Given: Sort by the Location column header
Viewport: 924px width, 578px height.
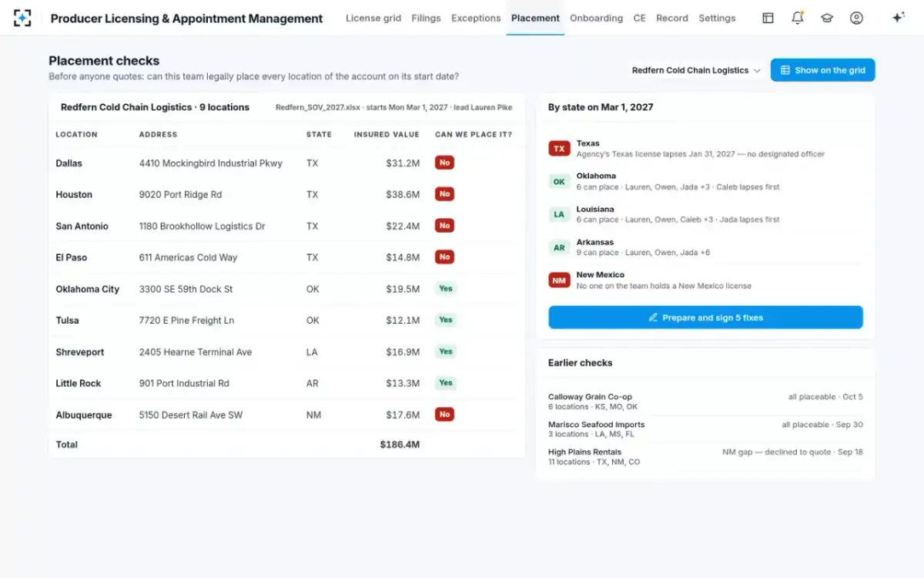Looking at the screenshot, I should click(x=76, y=134).
